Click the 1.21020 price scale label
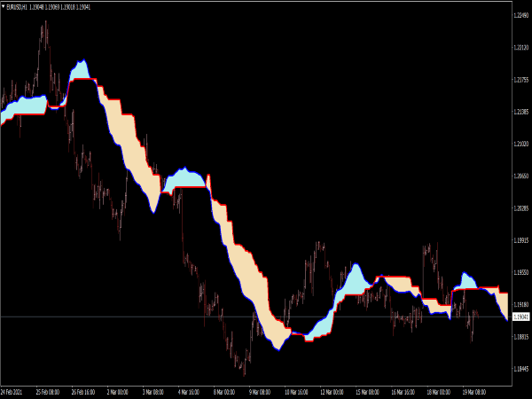Viewport: 532px width, 399px height. click(521, 144)
